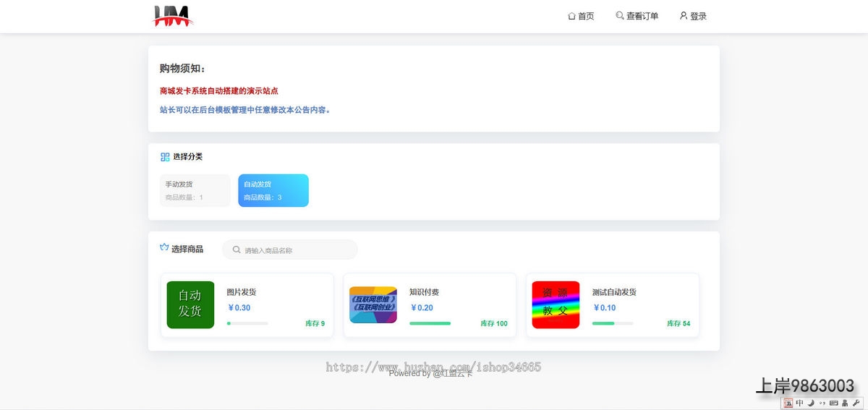Open the green 自动发货 product thumbnail
This screenshot has width=868, height=410.
coord(190,304)
